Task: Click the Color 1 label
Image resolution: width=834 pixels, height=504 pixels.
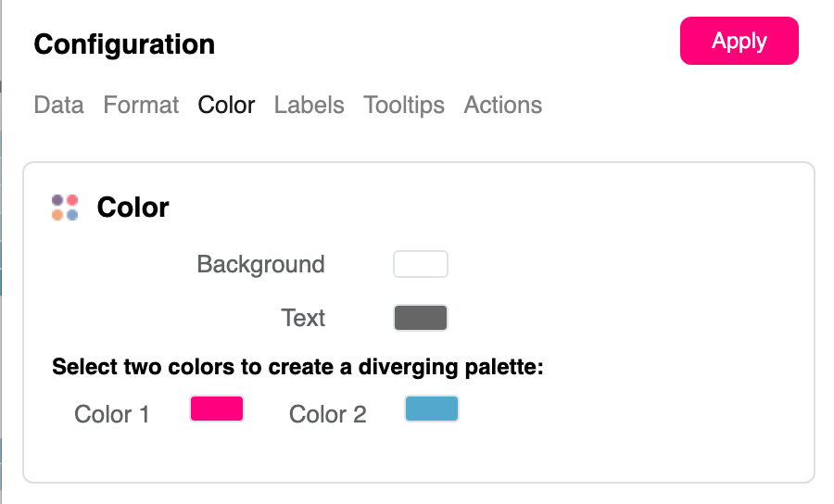Action: click(111, 414)
